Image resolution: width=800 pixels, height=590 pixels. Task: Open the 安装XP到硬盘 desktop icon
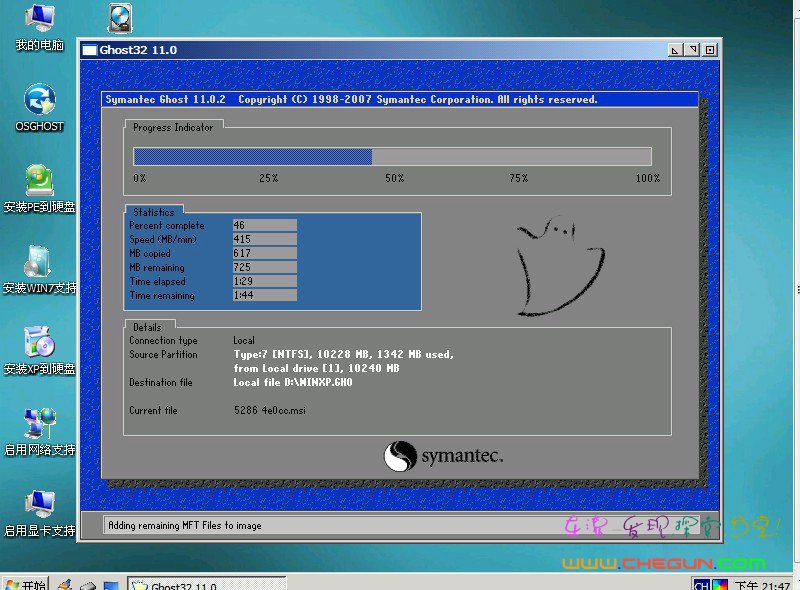[39, 351]
